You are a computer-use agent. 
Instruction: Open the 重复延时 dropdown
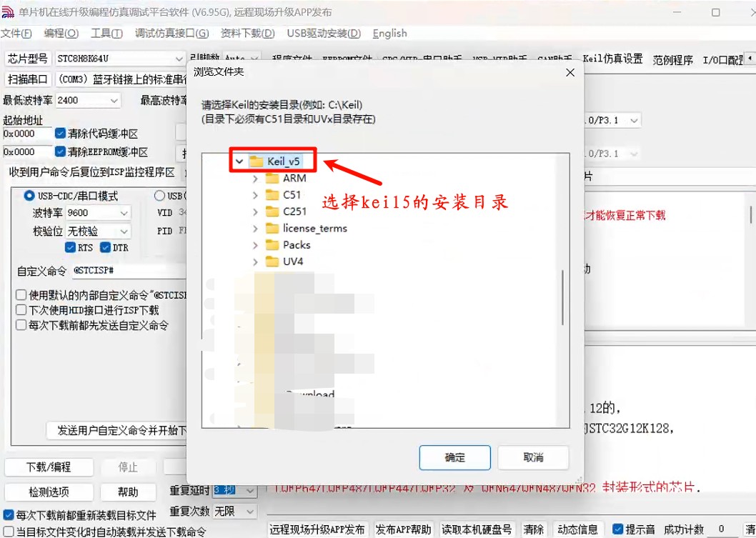click(x=250, y=490)
